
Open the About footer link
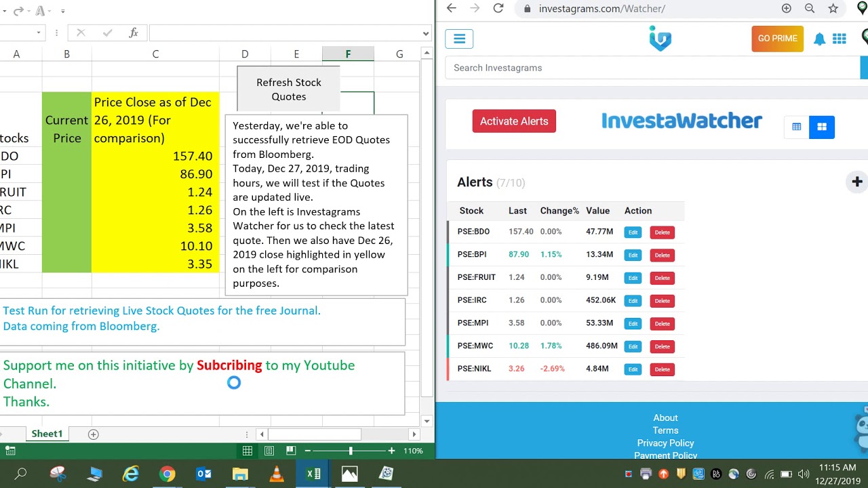tap(665, 418)
